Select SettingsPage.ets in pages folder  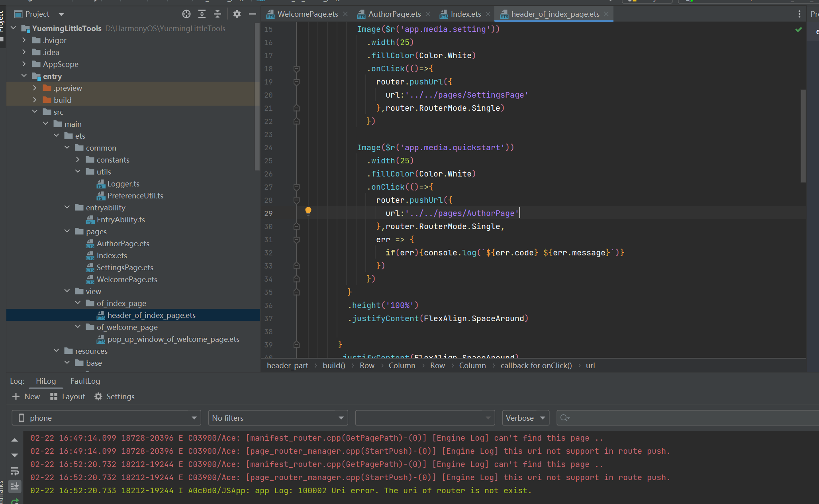pyautogui.click(x=125, y=267)
